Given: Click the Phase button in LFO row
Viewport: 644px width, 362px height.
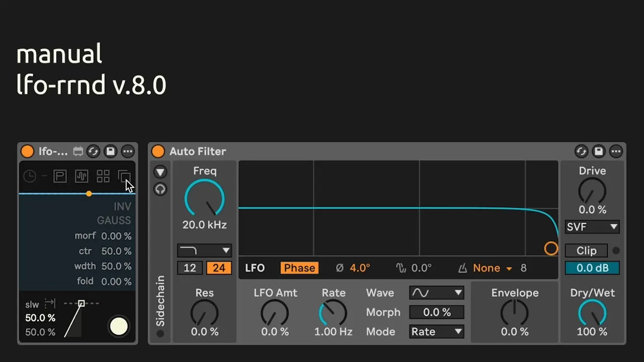Looking at the screenshot, I should click(299, 268).
